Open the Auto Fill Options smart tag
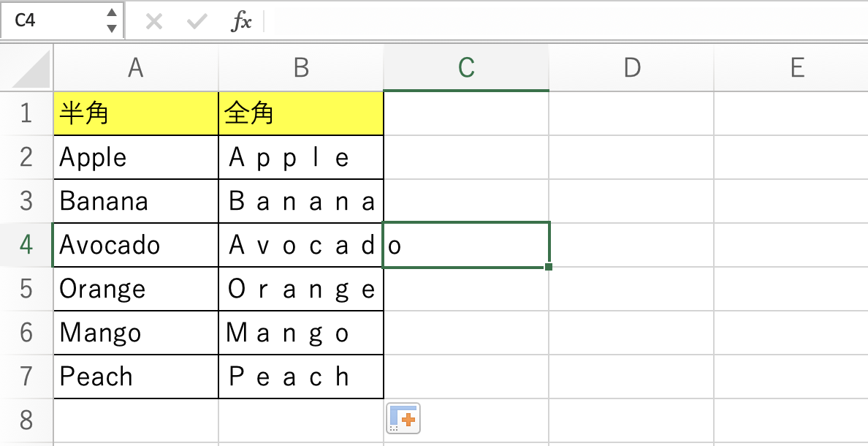The width and height of the screenshot is (868, 446). coord(403,417)
